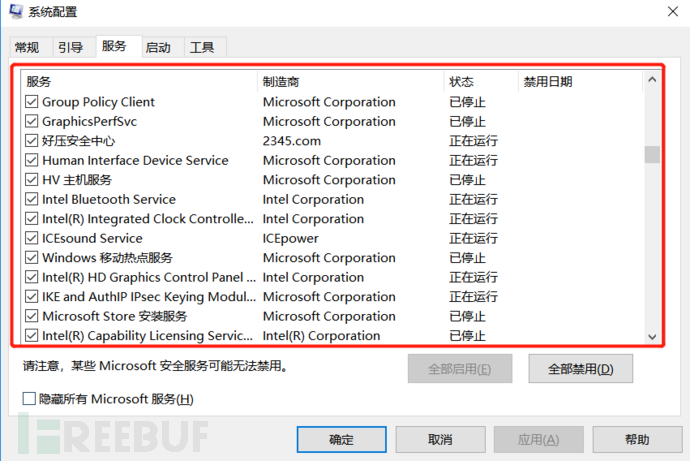Image resolution: width=690 pixels, height=461 pixels.
Task: Select the ICEsound Service row name
Action: 92,238
